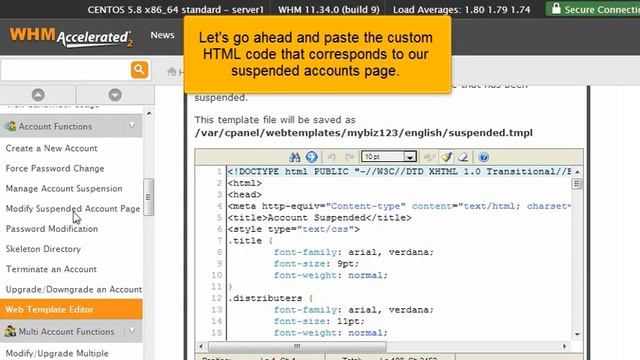The image size is (640, 360).
Task: Click the WHM Accelerated logo
Action: (x=71, y=37)
